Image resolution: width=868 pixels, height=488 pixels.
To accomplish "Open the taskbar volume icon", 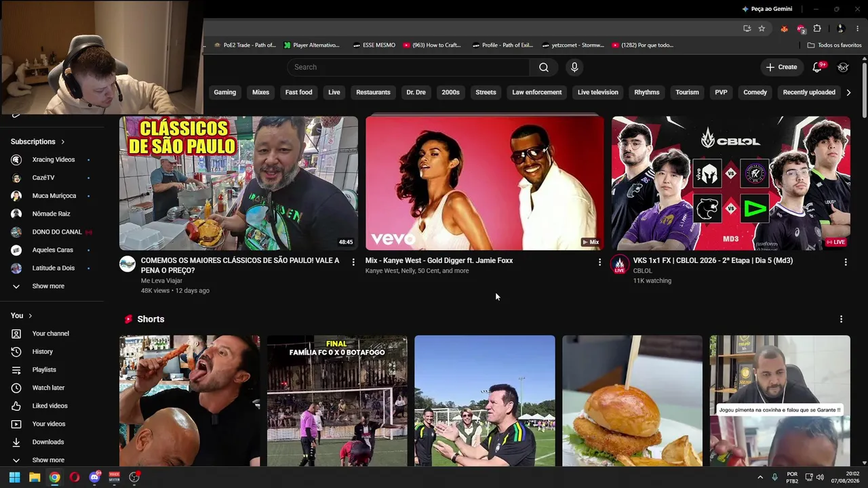I will (x=820, y=477).
